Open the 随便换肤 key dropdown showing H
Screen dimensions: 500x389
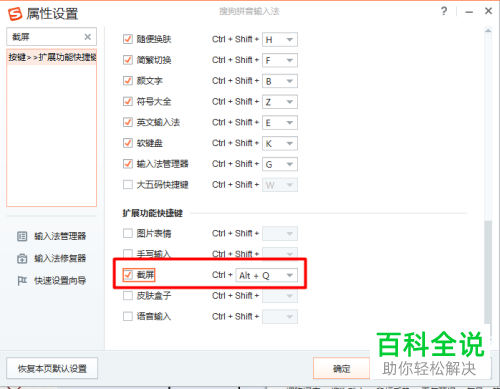[280, 40]
